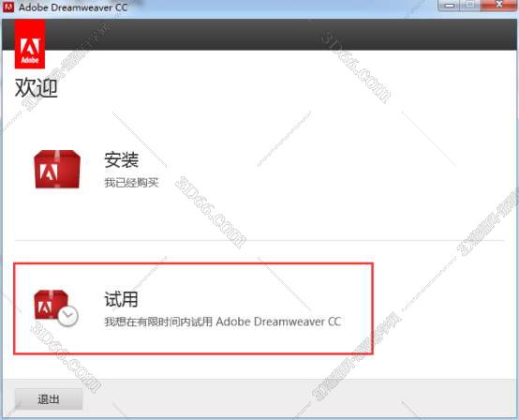Click the Adobe logo in the header
This screenshot has width=519, height=420.
pos(30,44)
